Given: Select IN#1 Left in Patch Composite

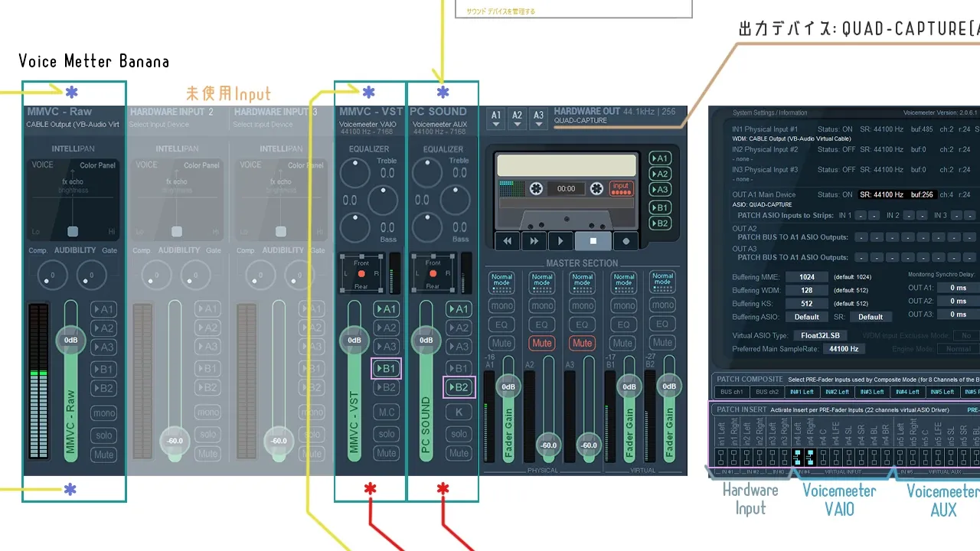Looking at the screenshot, I should 802,392.
